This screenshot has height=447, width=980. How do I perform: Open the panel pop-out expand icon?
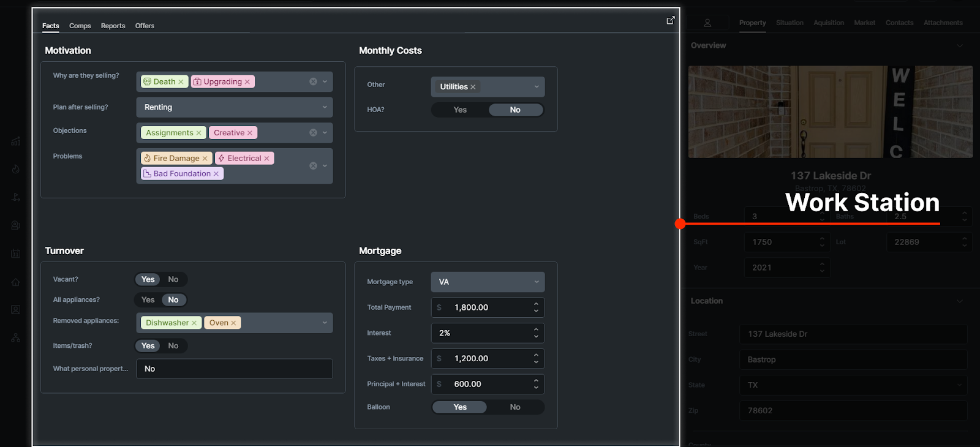(671, 20)
